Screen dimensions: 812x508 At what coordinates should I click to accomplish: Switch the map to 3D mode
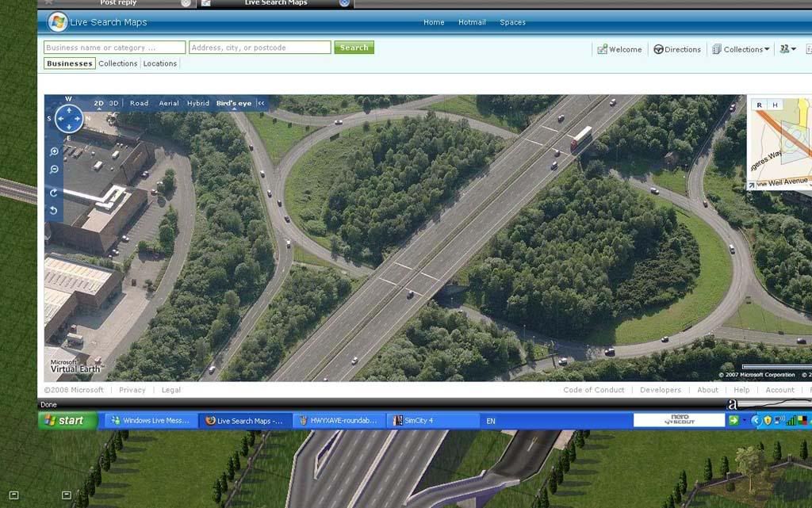point(114,104)
